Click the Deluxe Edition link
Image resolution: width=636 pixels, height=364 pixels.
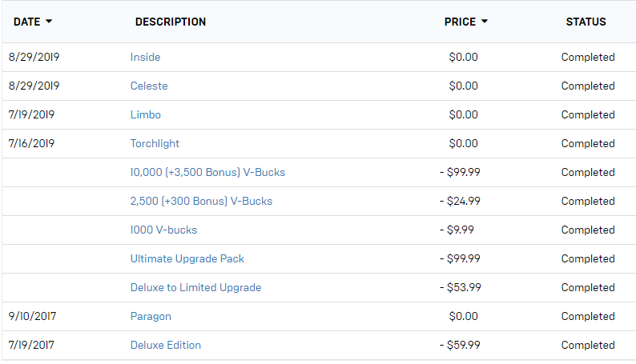(x=166, y=345)
